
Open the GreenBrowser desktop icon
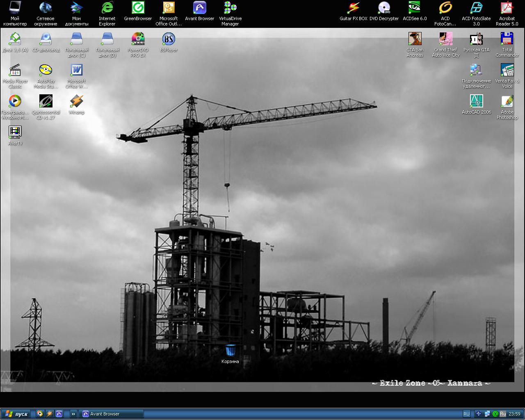click(138, 8)
